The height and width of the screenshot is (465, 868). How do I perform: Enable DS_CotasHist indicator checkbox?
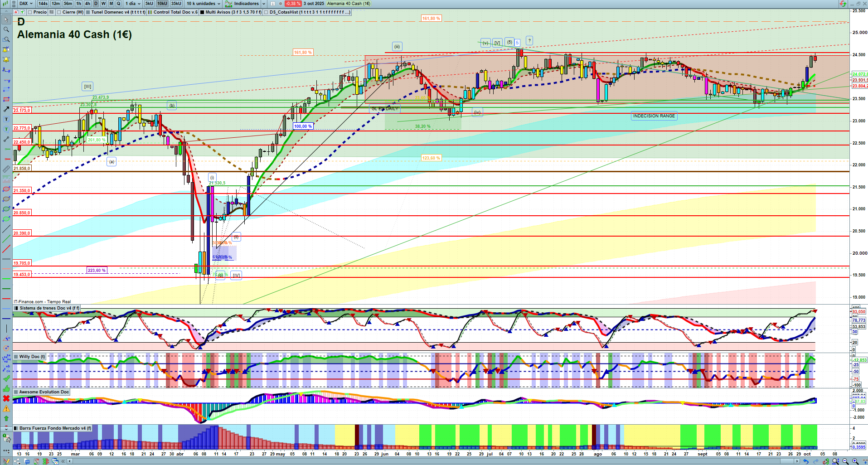(x=266, y=12)
